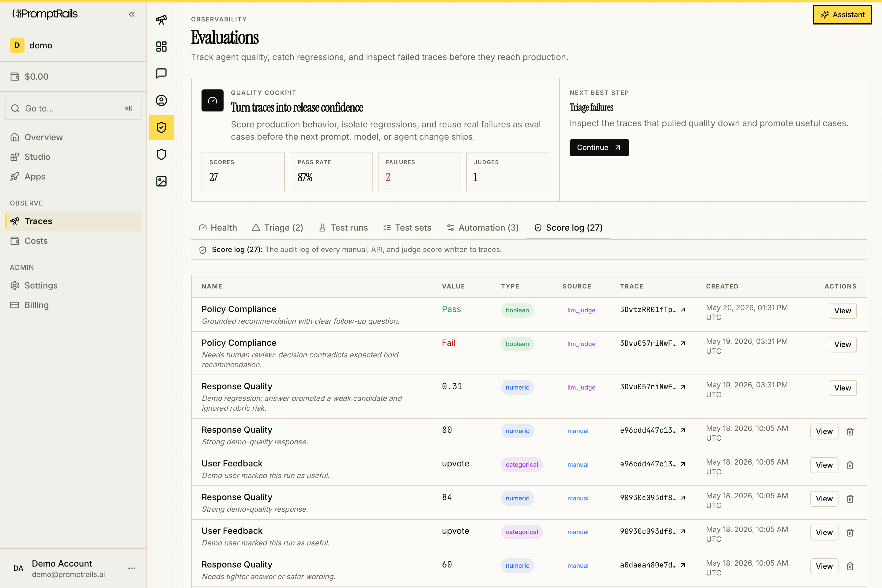This screenshot has width=882, height=588.
Task: Select the Score log (27) tab
Action: pos(568,228)
